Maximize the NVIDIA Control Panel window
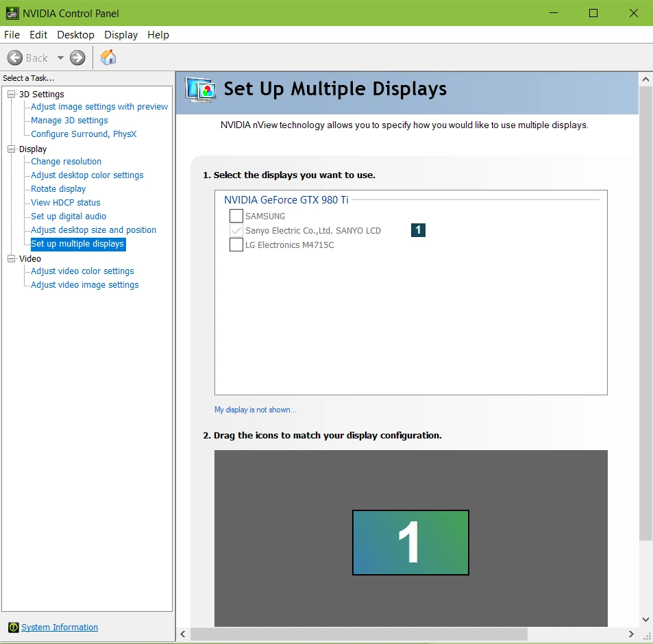Viewport: 653px width, 644px height. [593, 13]
